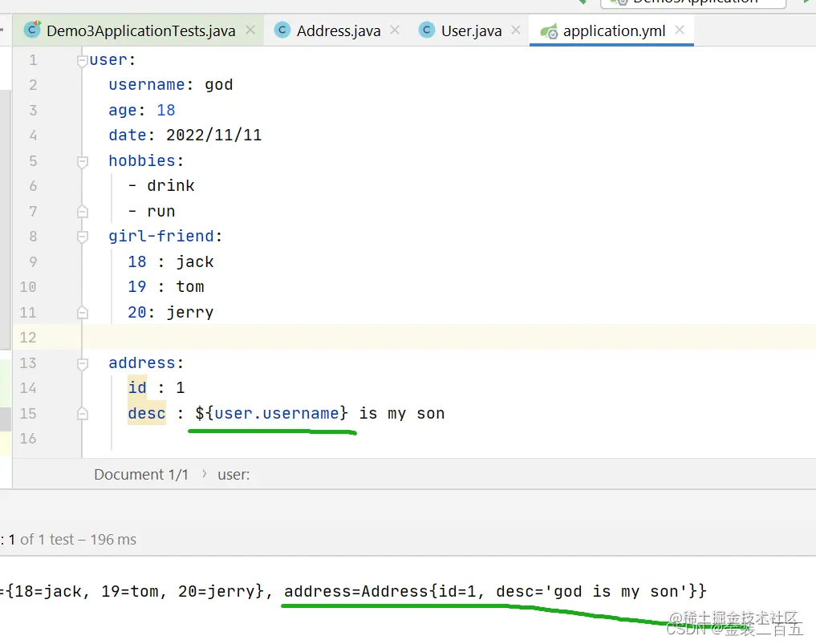The width and height of the screenshot is (816, 644).
Task: Click the value jack on line 9
Action: (195, 261)
